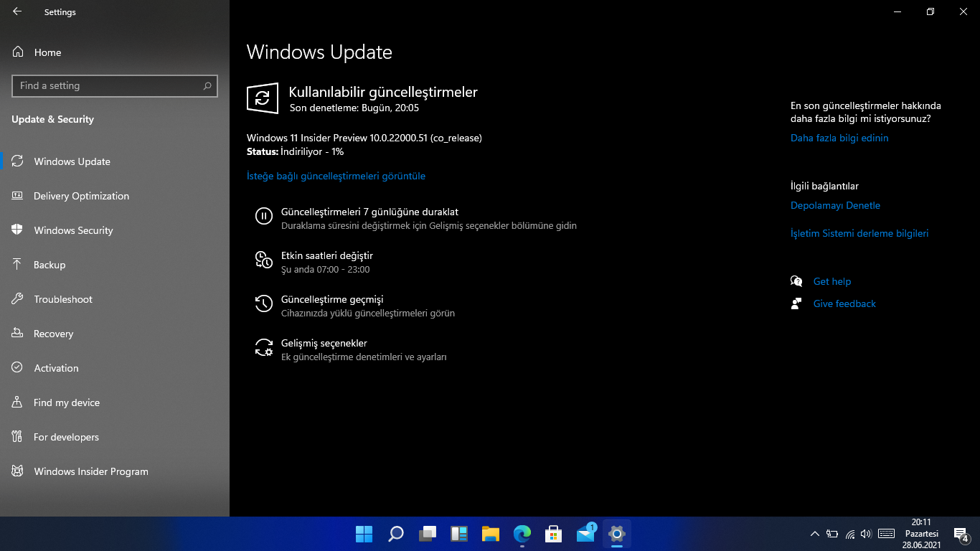
Task: Click the Give feedback link
Action: (x=844, y=303)
